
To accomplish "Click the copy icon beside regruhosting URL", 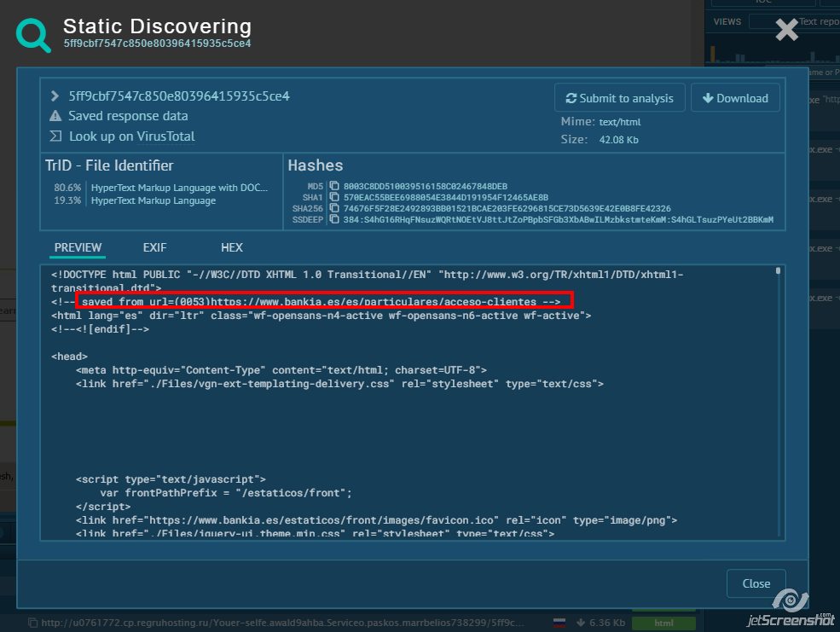I will pyautogui.click(x=32, y=623).
